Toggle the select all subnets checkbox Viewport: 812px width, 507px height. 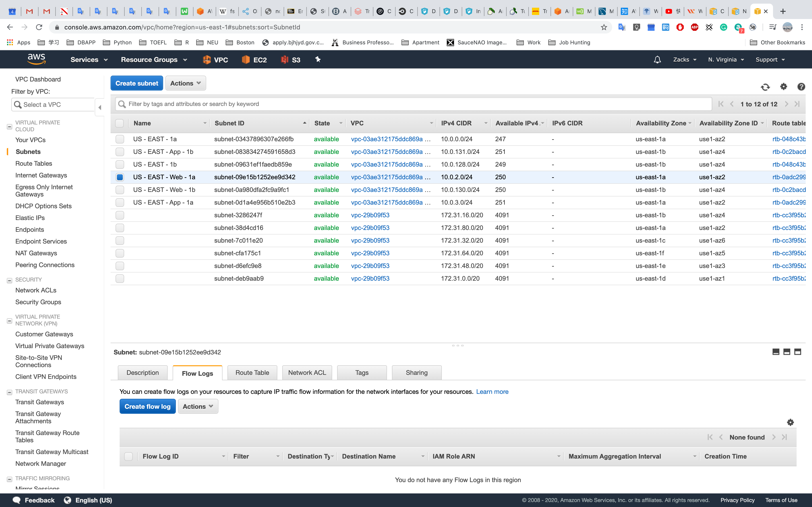(119, 123)
